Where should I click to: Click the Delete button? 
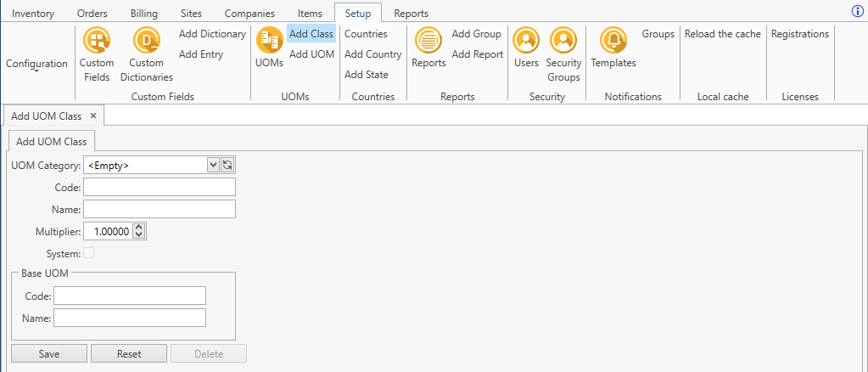[x=209, y=353]
